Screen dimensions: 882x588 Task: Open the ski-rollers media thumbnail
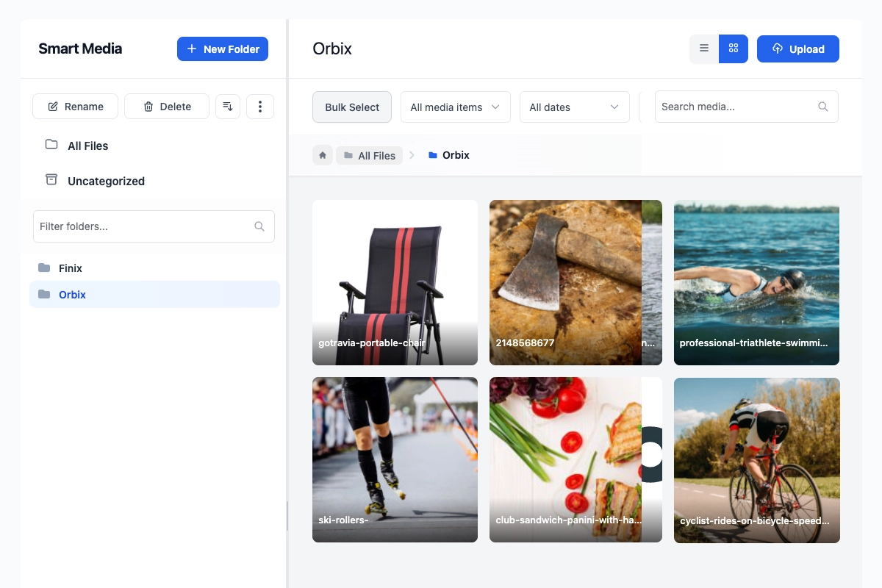395,459
